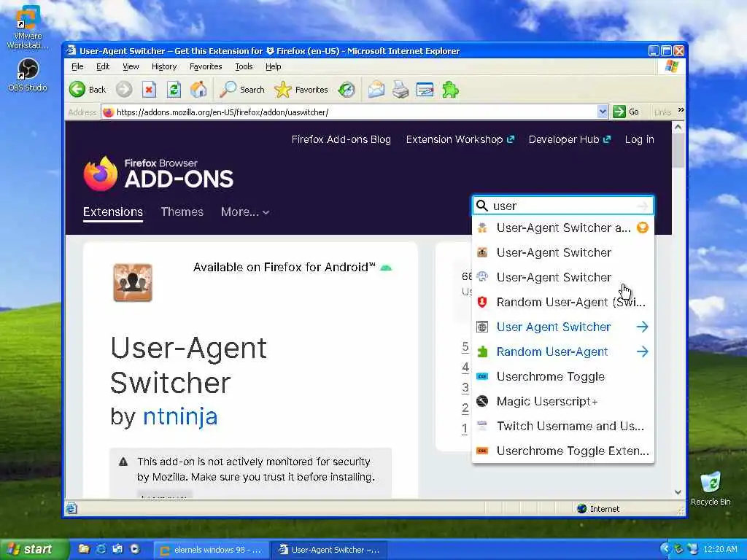Switch to the Themes tab

point(182,212)
